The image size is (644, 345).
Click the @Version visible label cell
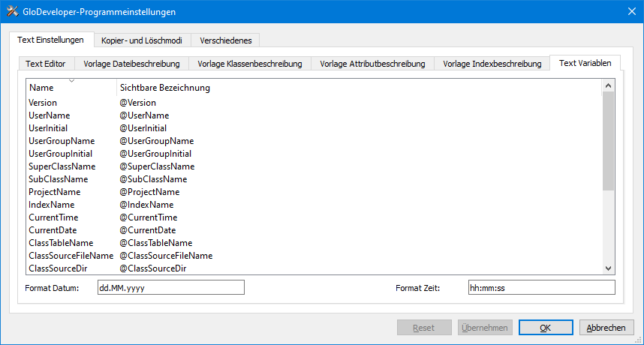tap(138, 103)
